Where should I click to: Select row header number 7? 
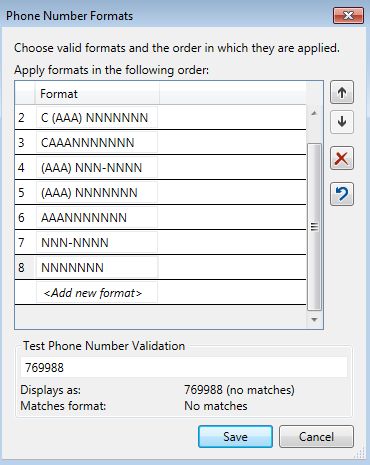[25, 243]
